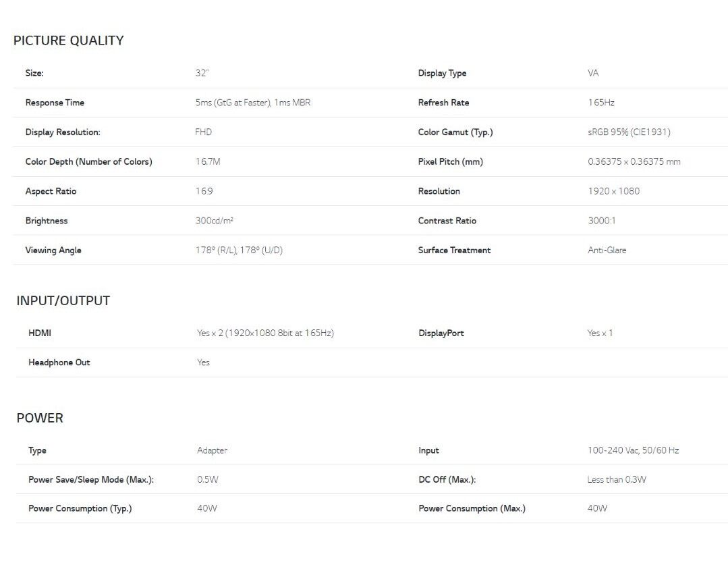This screenshot has width=728, height=565.
Task: Click the Refresh Rate value 165Hz
Action: click(600, 103)
